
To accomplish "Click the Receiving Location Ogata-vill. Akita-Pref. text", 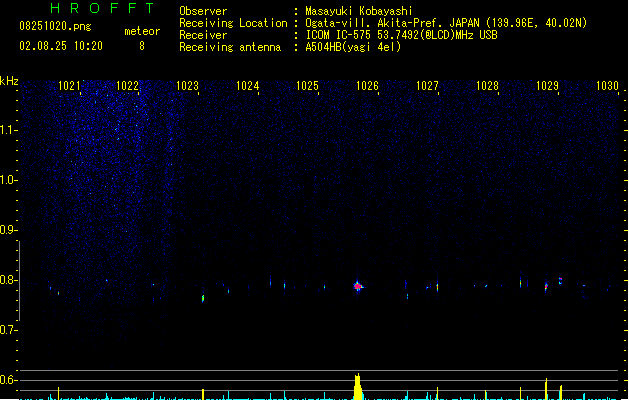I will tap(446, 23).
